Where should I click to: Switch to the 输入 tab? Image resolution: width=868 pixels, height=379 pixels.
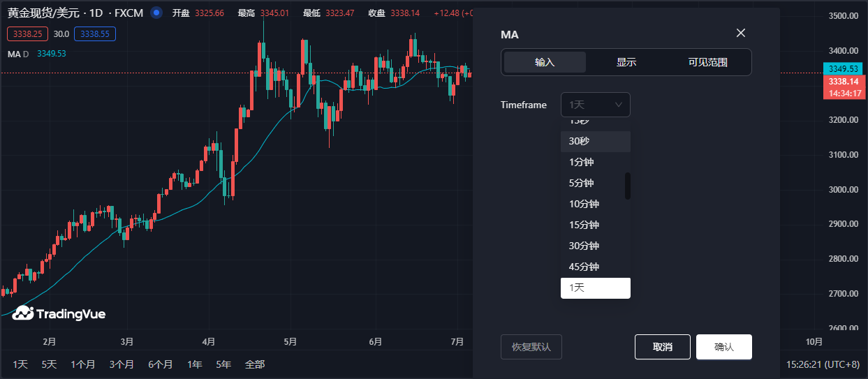545,62
